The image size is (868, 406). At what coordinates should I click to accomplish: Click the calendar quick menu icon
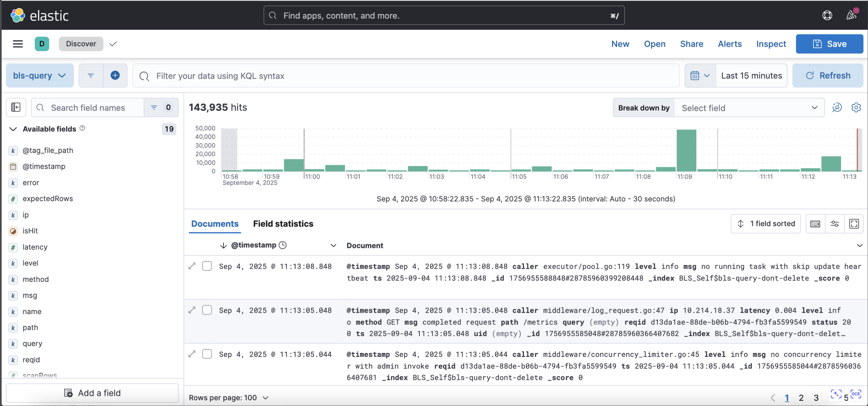(x=700, y=76)
